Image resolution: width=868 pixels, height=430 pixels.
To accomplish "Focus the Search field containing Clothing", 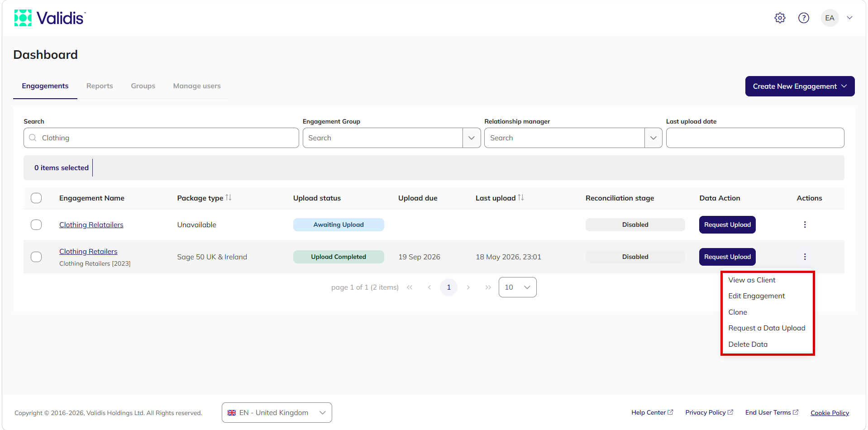I will coord(161,138).
